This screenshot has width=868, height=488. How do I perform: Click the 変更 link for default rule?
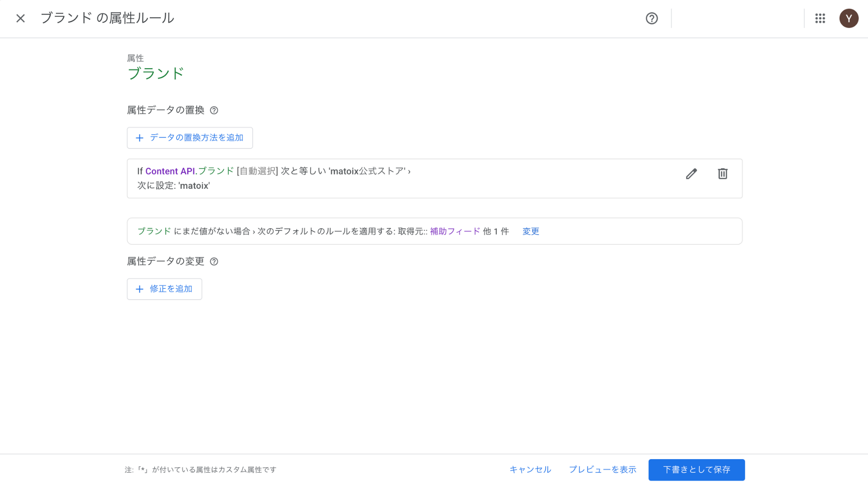pos(531,231)
